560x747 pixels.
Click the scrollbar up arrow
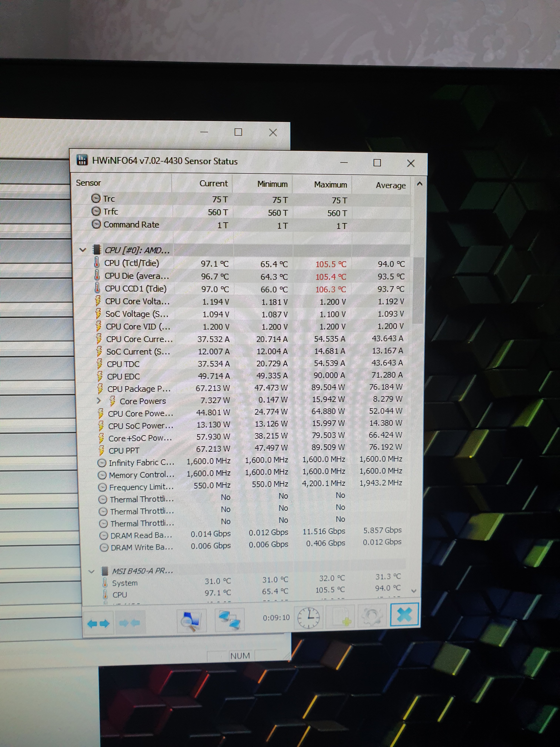click(420, 184)
